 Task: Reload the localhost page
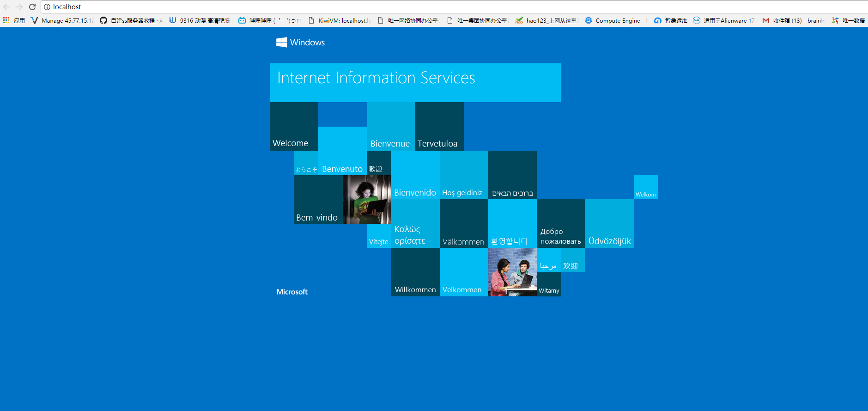32,7
